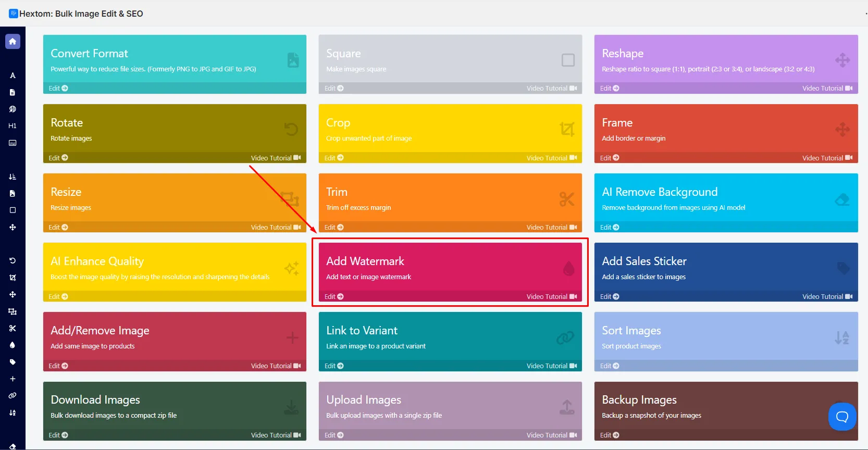Click the scissors icon in the sidebar

click(x=13, y=328)
